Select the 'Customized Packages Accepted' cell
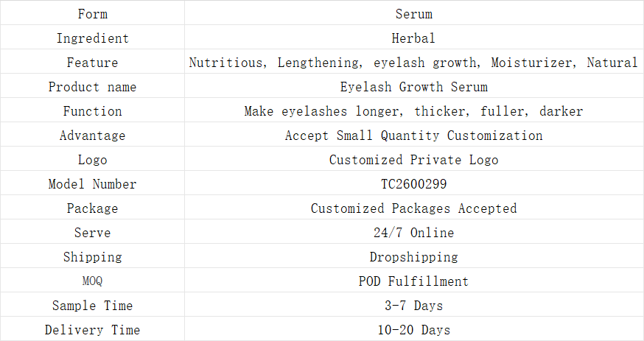Screen dimensions: 644x341 pos(413,208)
